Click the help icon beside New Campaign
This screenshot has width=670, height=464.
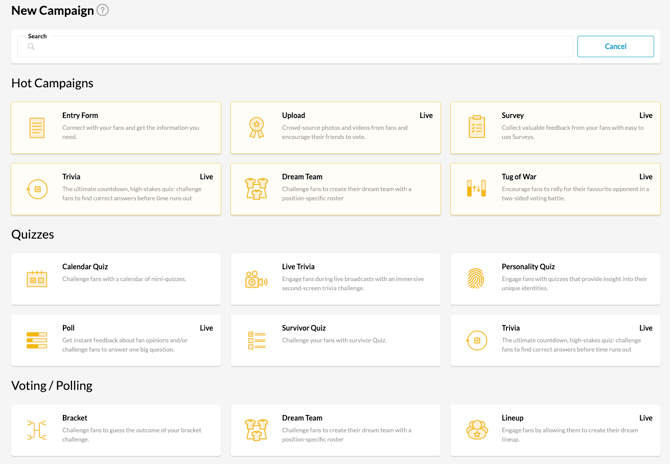(x=103, y=11)
